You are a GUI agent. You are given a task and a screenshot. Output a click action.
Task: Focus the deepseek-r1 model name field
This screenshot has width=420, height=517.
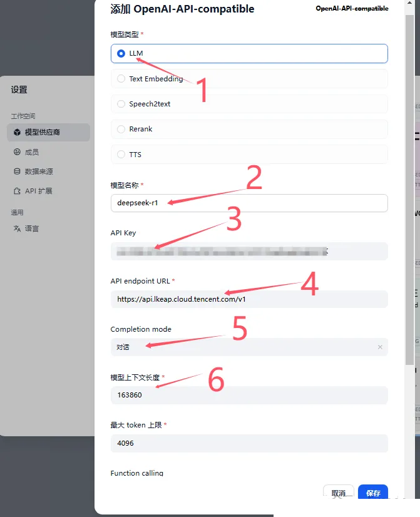point(249,203)
